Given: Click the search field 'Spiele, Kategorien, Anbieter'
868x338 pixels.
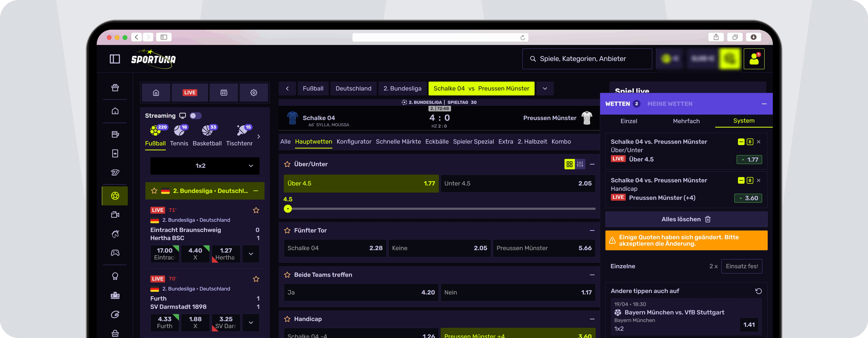Looking at the screenshot, I should [x=587, y=59].
